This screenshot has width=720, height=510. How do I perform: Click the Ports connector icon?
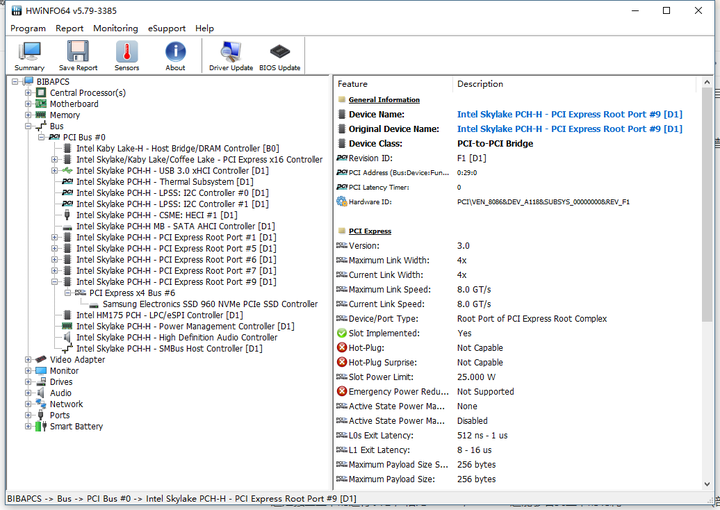click(41, 415)
